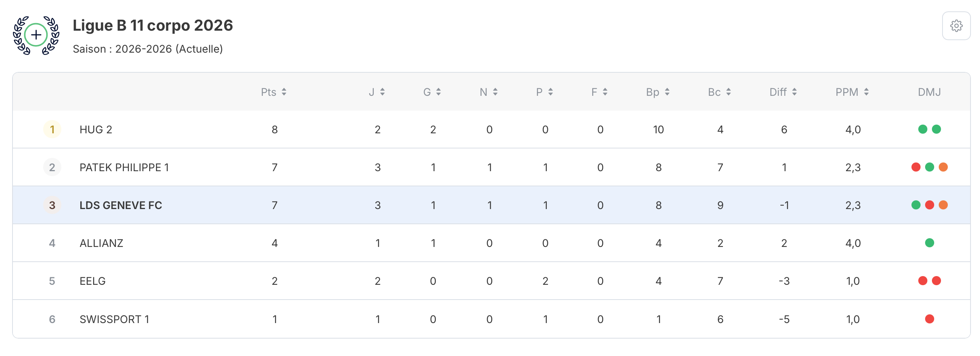Click the P losses sort arrows
980x356 pixels.
click(x=551, y=92)
